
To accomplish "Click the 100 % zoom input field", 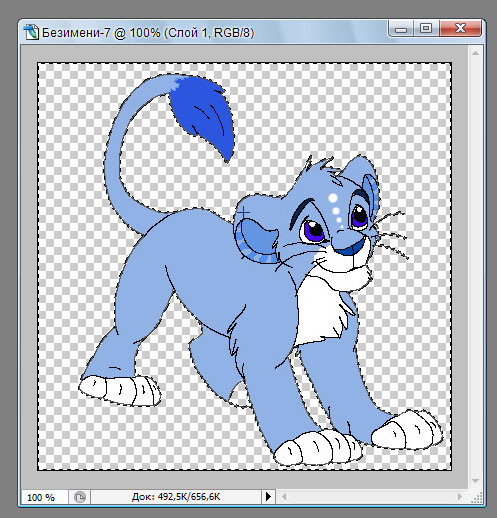I will pyautogui.click(x=44, y=497).
